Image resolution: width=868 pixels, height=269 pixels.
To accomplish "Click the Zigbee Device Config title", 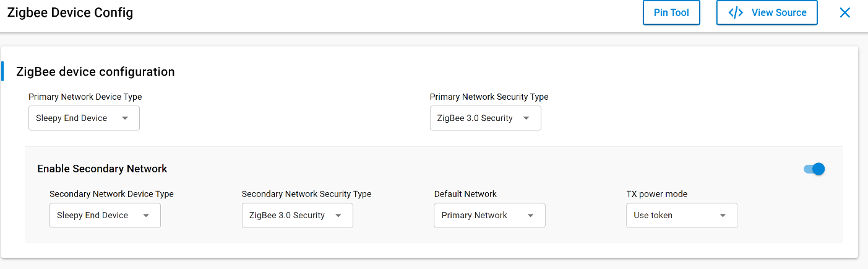I will pyautogui.click(x=70, y=12).
